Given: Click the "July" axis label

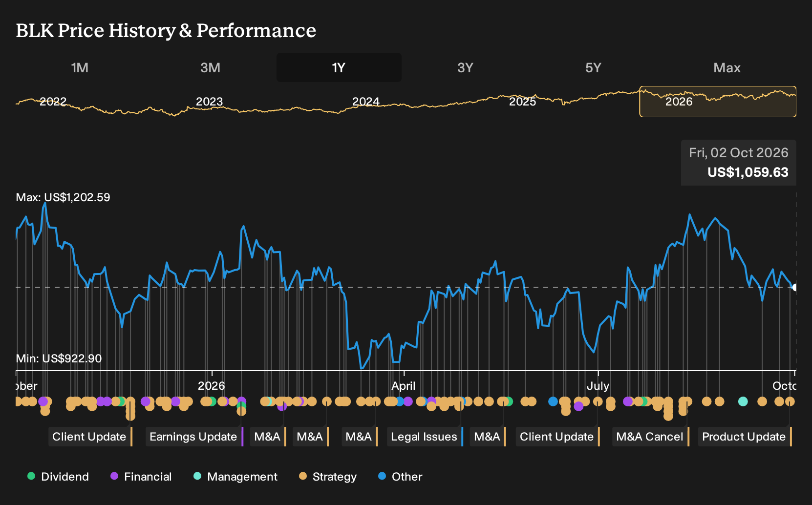Looking at the screenshot, I should click(x=598, y=386).
